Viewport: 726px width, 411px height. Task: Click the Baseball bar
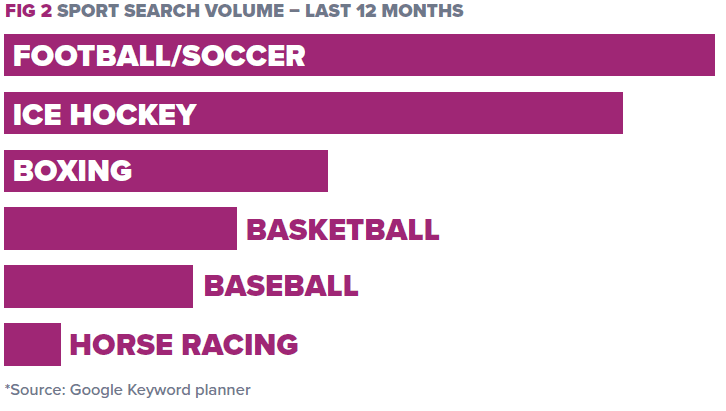(98, 286)
